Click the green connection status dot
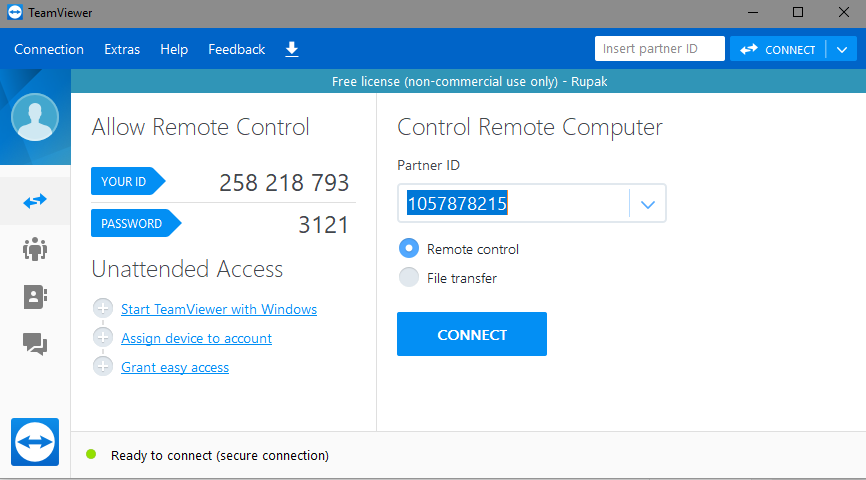Screen dimensions: 866x480 point(91,455)
